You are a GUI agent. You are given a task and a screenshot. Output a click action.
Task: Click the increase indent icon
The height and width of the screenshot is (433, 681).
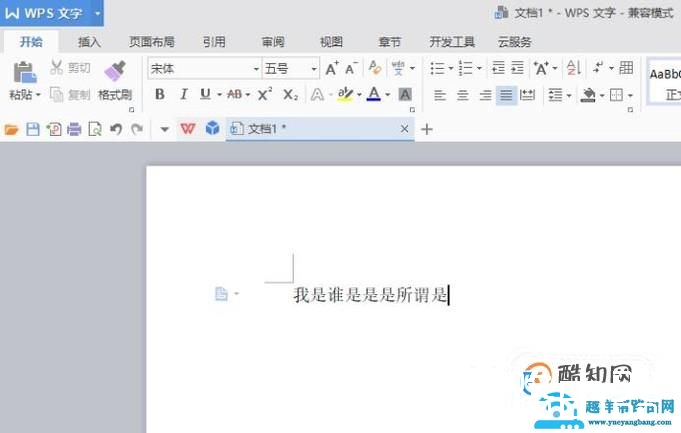click(517, 68)
